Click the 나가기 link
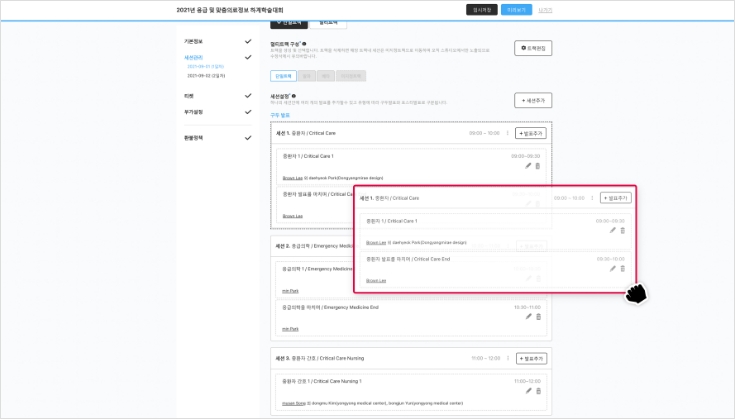The height and width of the screenshot is (419, 735). tap(545, 10)
